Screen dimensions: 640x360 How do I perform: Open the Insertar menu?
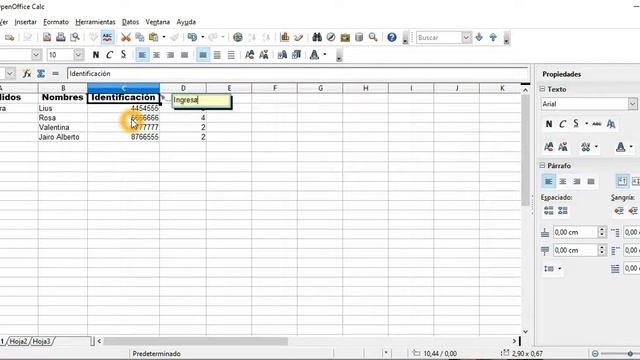(x=25, y=22)
